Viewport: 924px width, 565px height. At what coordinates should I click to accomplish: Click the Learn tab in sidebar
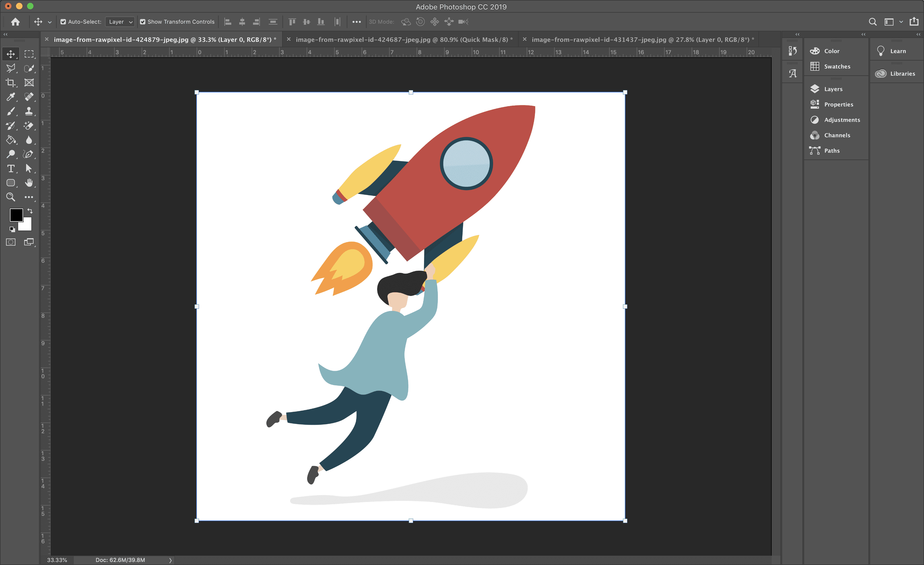pyautogui.click(x=896, y=51)
